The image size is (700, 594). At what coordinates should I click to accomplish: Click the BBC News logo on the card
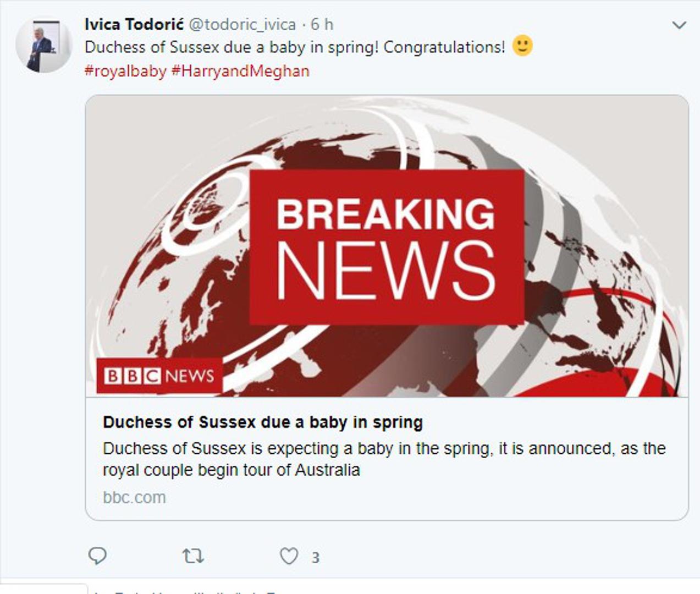pos(159,376)
